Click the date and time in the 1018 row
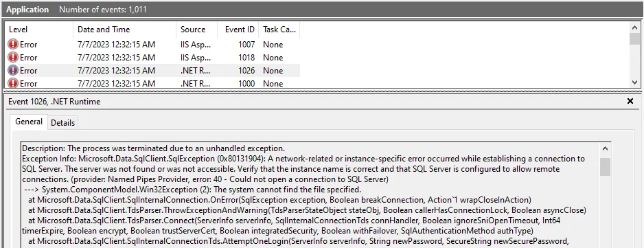Screen dimensions: 644x248 click(116, 58)
